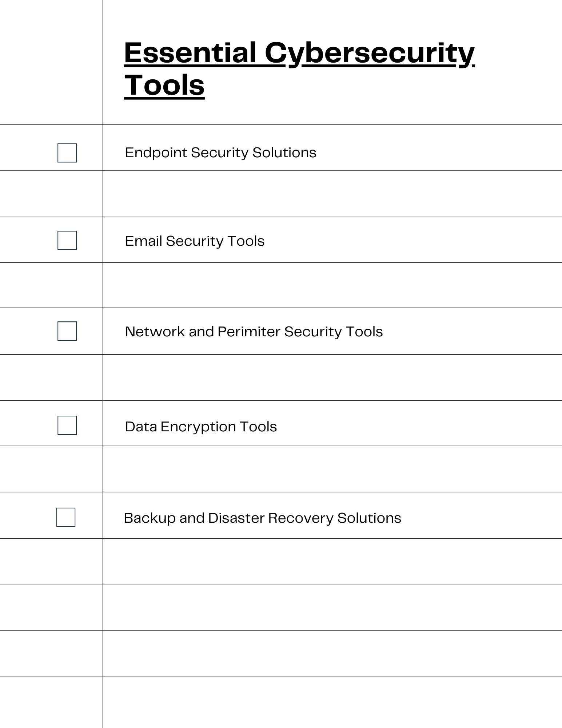Click the empty row under Email Security Tools

(332, 285)
